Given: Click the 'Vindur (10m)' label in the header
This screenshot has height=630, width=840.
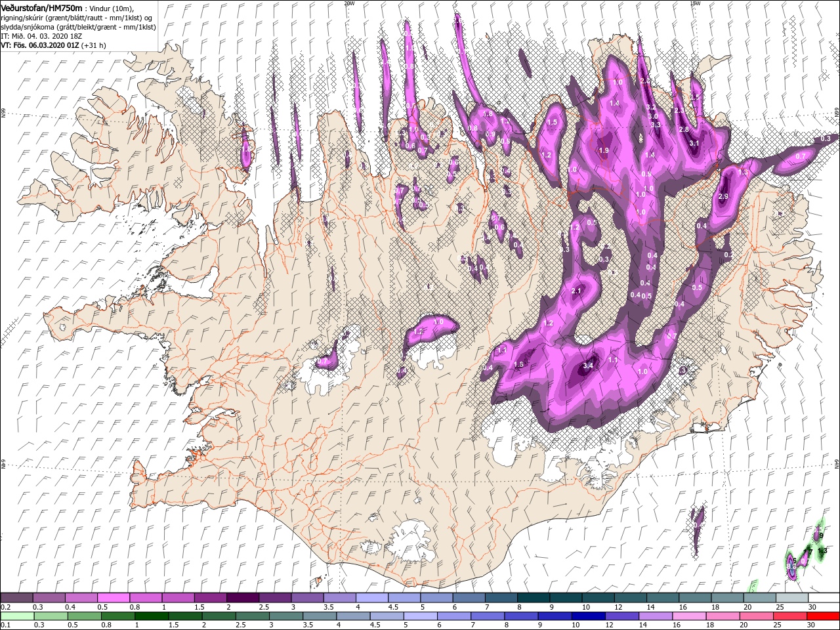Looking at the screenshot, I should (x=111, y=8).
